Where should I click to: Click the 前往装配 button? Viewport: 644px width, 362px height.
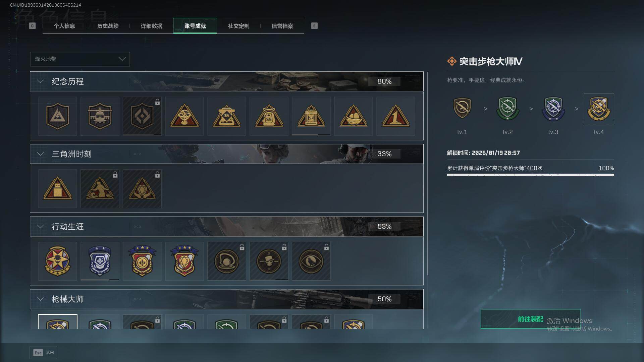point(530,319)
